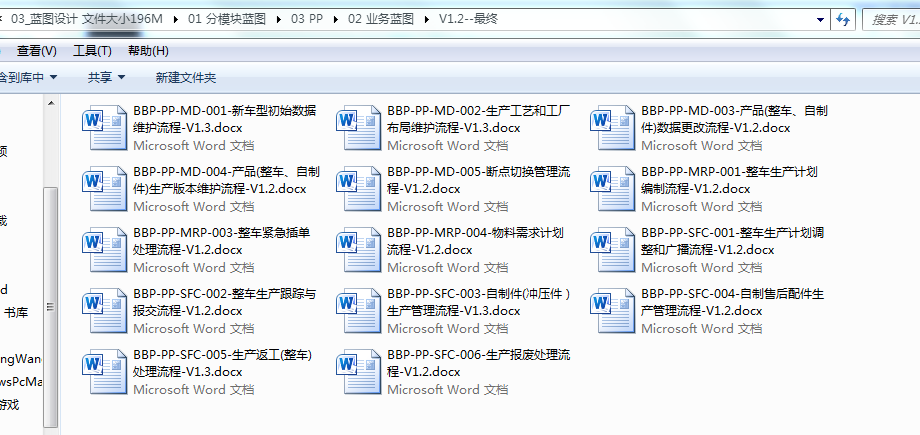Select the BBP-PP-MD-001 Word file icon
Viewport: 920px width, 435px height.
(x=105, y=127)
